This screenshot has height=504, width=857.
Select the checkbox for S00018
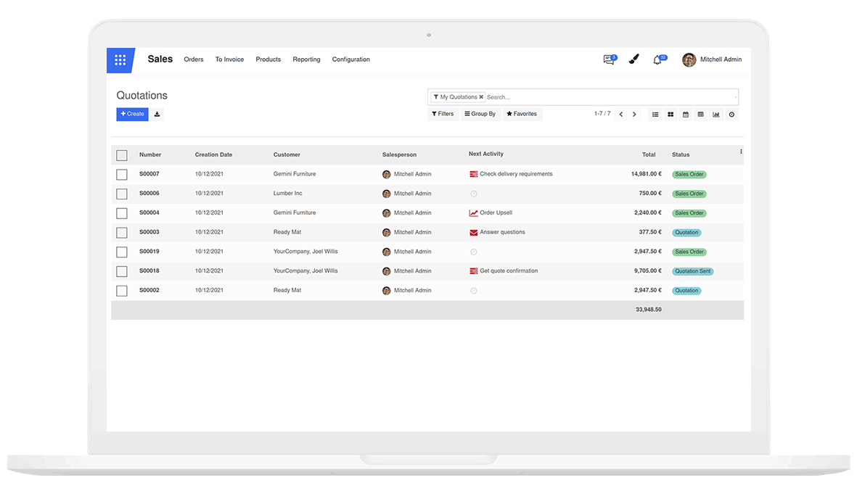point(122,271)
